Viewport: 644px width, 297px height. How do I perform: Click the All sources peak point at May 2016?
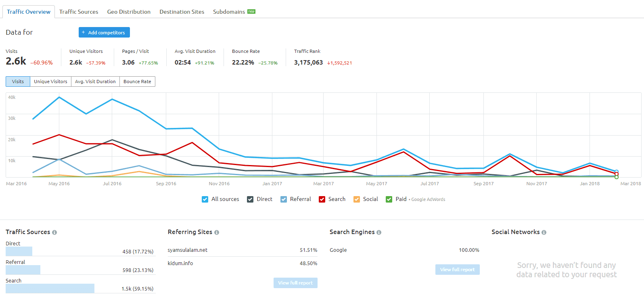(59, 97)
